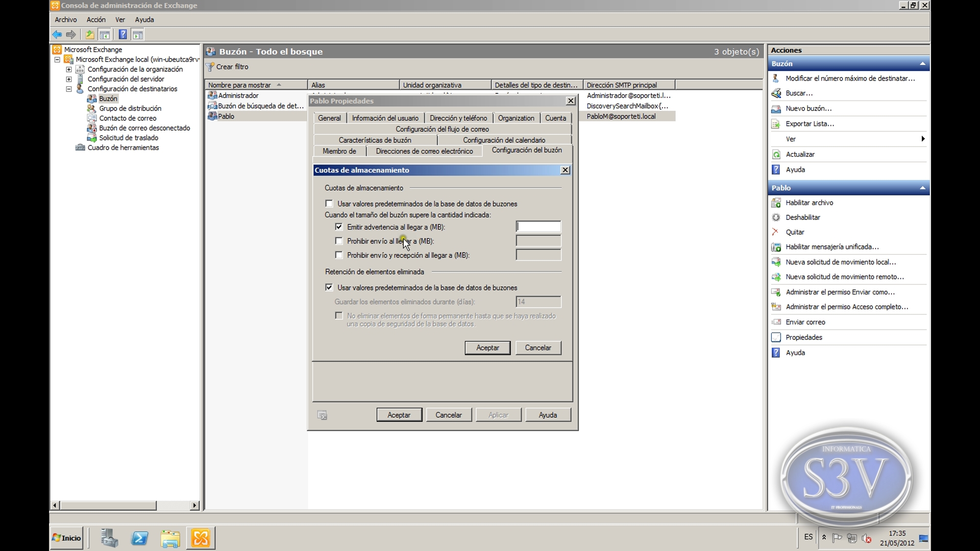Collapse the Pablo actions section
This screenshot has width=980, height=551.
(922, 188)
